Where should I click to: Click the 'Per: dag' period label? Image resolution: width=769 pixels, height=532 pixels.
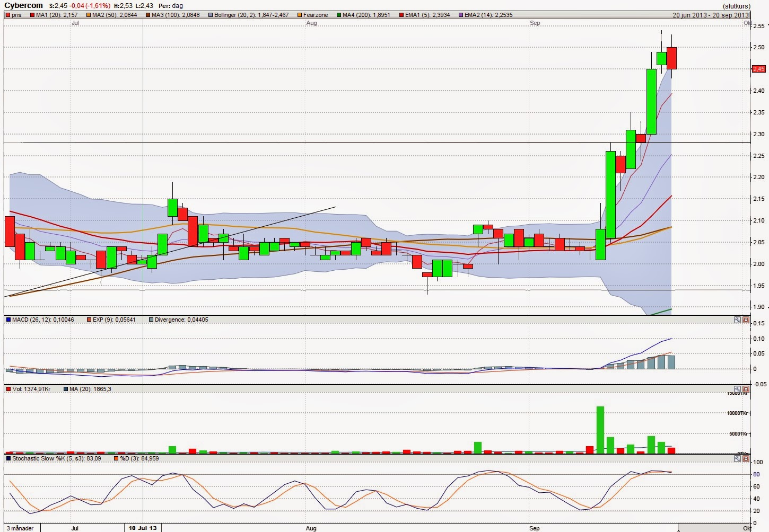[x=171, y=6]
